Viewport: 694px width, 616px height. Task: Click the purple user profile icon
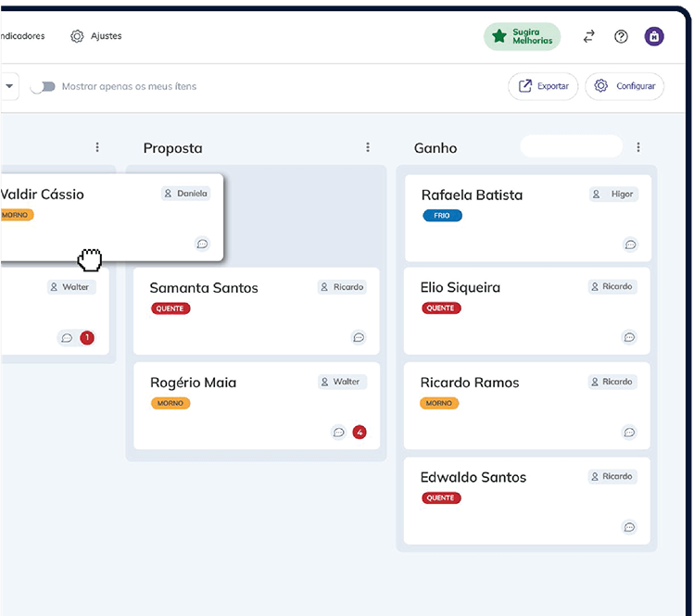654,37
